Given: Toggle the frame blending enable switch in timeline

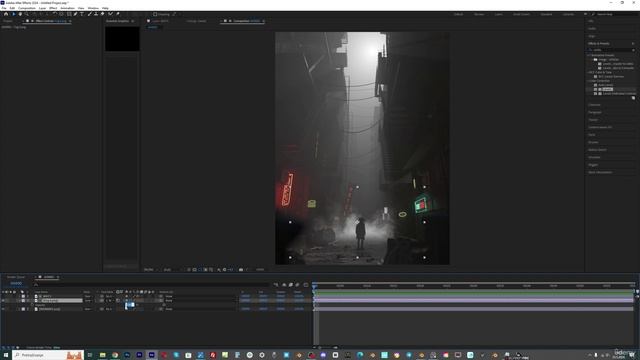Looking at the screenshot, I should pyautogui.click(x=291, y=284).
